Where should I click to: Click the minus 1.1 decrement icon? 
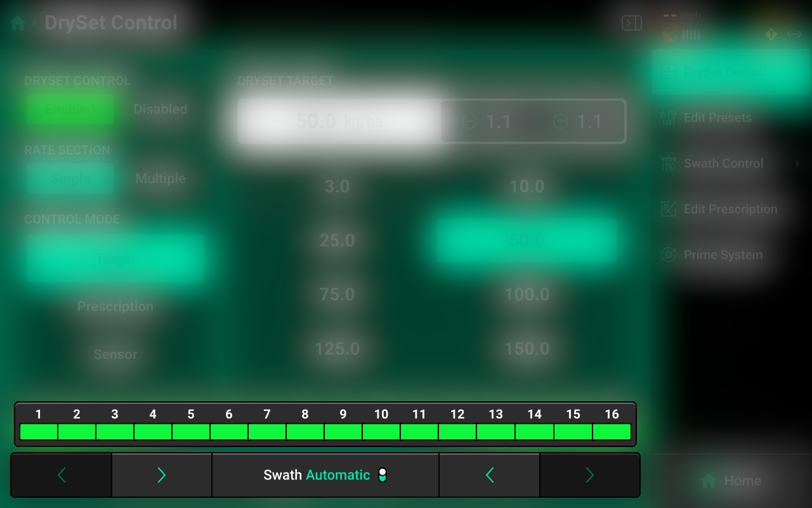469,121
